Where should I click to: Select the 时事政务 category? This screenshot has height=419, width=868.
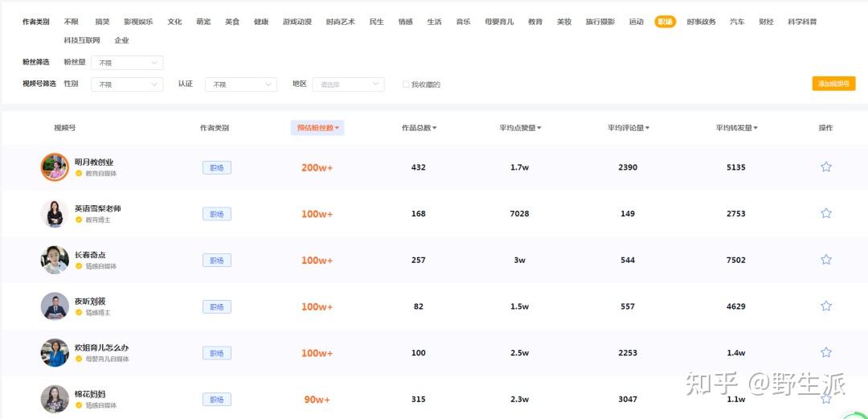(x=702, y=23)
